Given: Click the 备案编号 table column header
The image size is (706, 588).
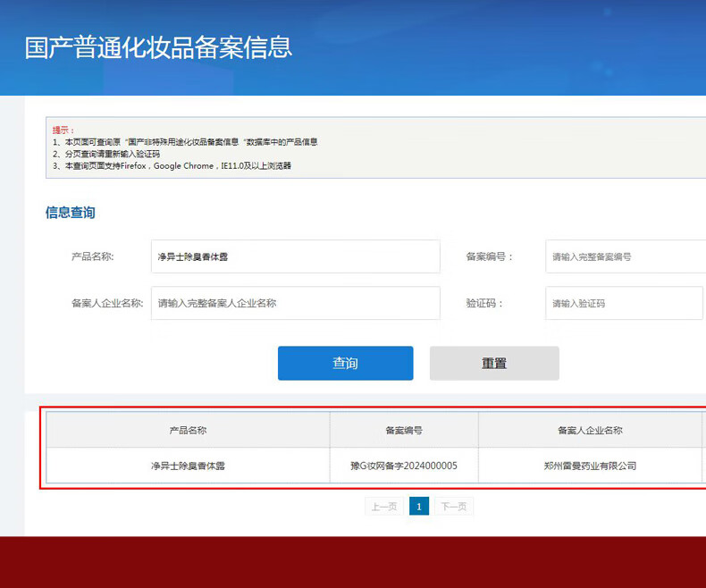Looking at the screenshot, I should [404, 430].
